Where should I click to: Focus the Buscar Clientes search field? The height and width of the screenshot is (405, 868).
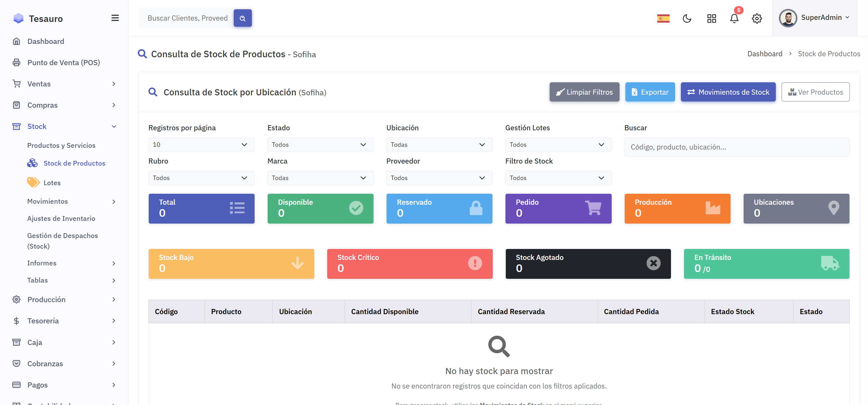pyautogui.click(x=186, y=18)
